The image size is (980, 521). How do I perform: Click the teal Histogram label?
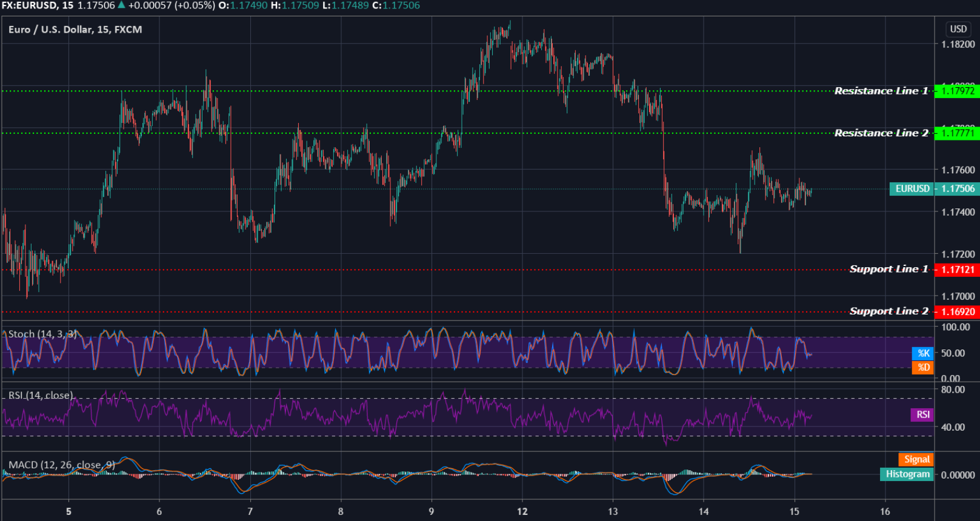tap(907, 474)
